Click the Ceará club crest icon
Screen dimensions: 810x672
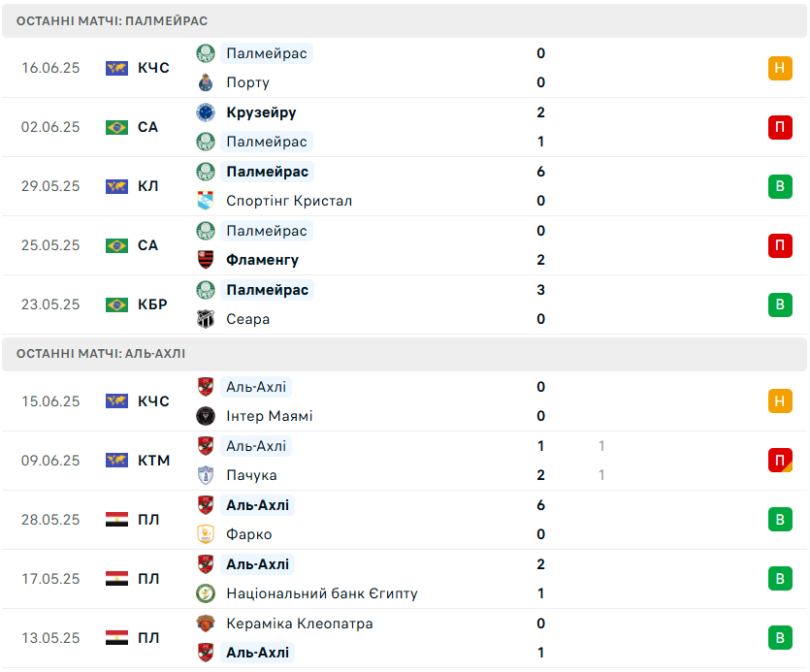click(x=206, y=319)
